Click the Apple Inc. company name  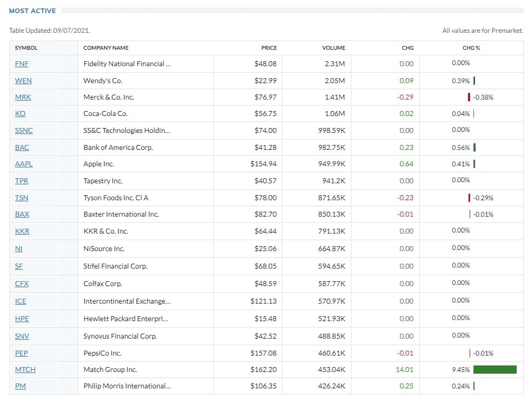click(x=99, y=164)
